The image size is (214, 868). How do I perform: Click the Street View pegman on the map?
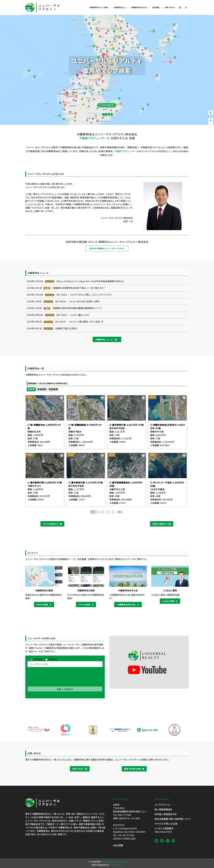click(211, 112)
